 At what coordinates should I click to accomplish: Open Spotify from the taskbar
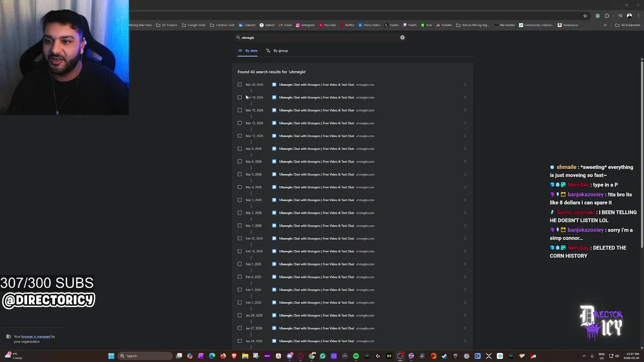click(356, 356)
